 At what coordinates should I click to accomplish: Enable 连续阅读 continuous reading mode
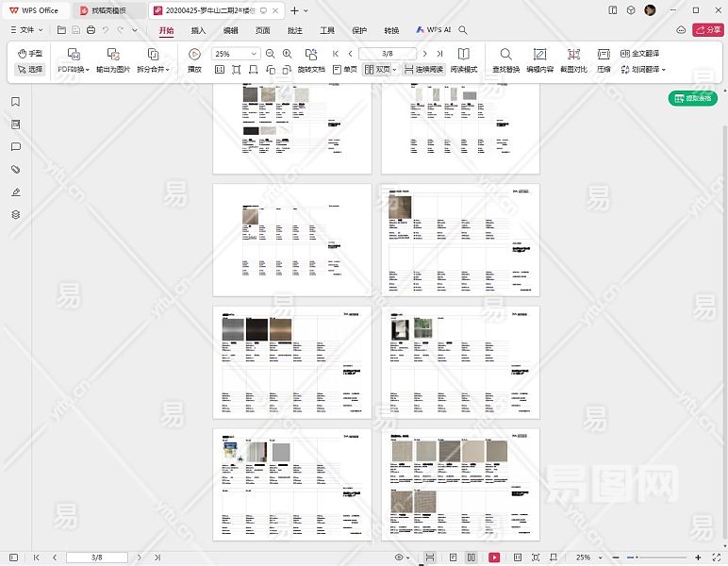tap(422, 69)
